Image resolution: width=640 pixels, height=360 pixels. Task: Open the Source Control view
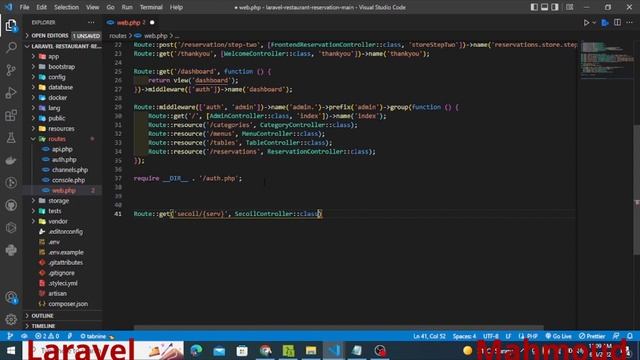[11, 70]
